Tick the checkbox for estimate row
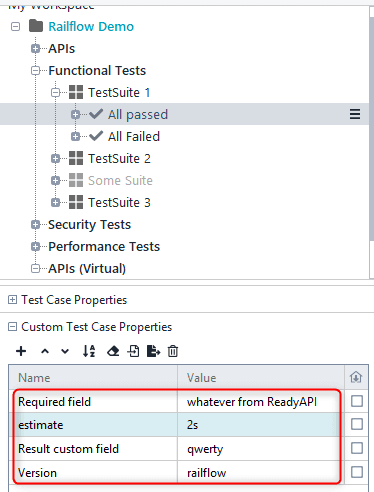374x492 pixels. click(x=357, y=424)
